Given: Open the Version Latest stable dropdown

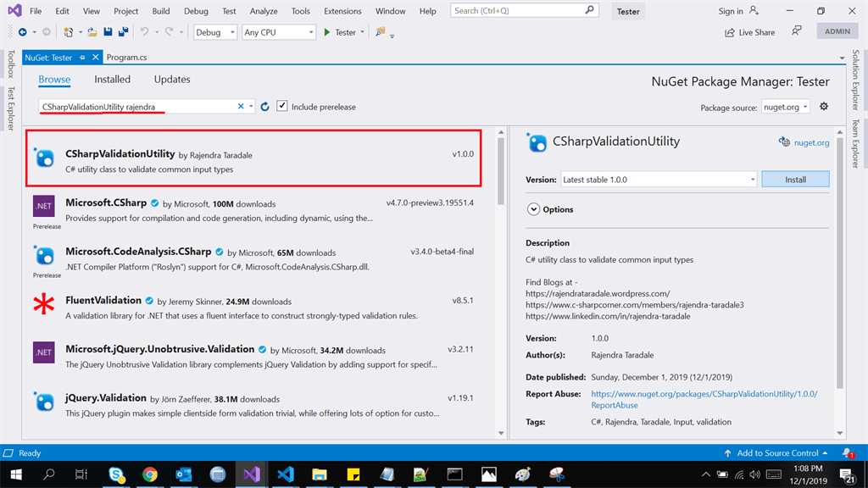Looking at the screenshot, I should click(x=659, y=180).
